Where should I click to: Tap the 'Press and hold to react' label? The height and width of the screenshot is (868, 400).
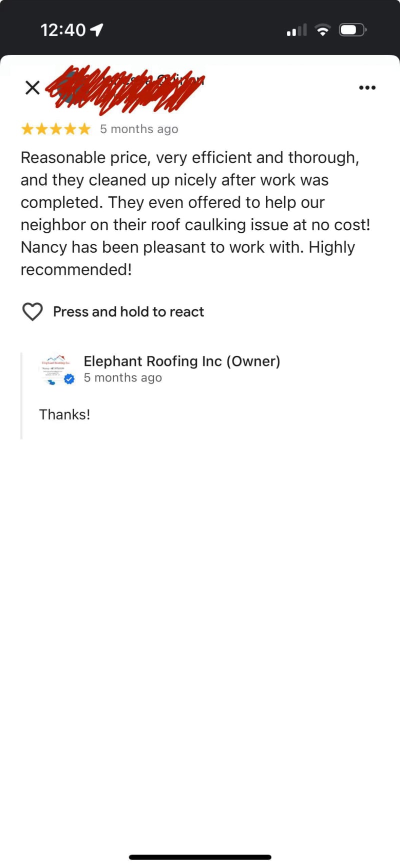[128, 312]
